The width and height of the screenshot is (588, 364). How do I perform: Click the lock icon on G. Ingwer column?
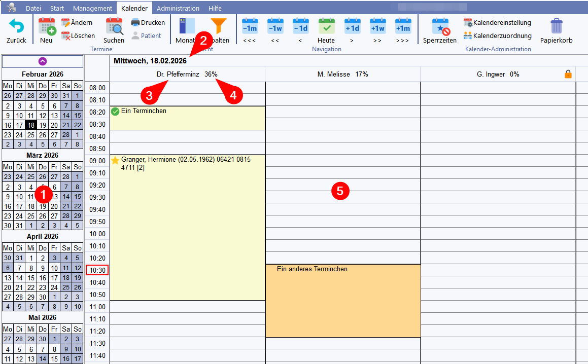pyautogui.click(x=568, y=74)
